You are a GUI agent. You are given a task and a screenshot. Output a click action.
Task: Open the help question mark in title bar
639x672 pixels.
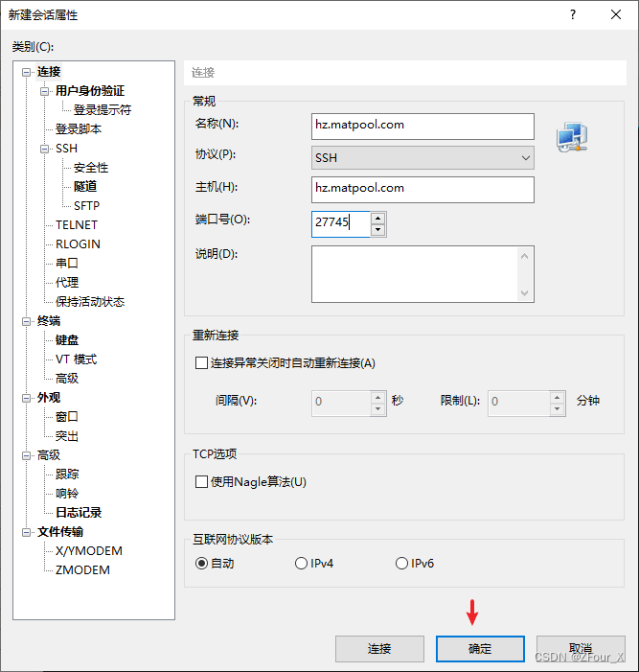coord(573,14)
